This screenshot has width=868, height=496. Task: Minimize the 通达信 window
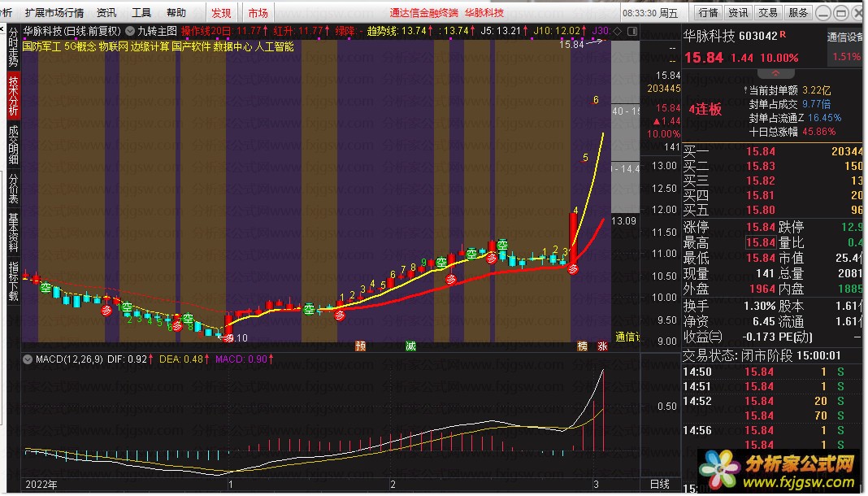pos(823,13)
